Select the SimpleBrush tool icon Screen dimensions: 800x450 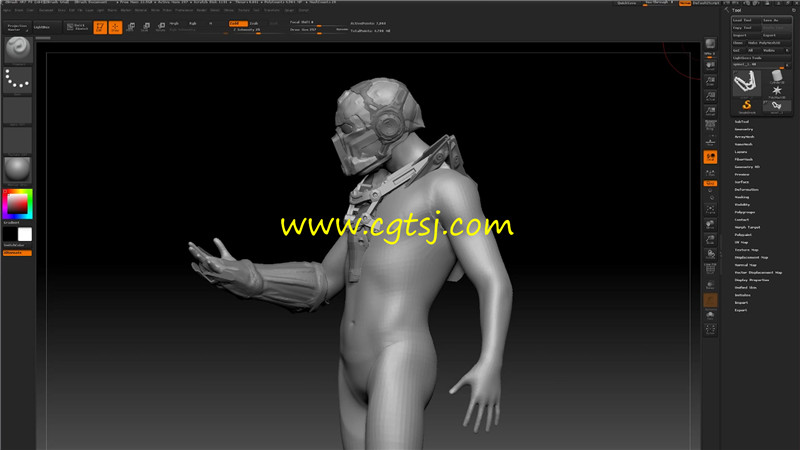click(x=747, y=106)
